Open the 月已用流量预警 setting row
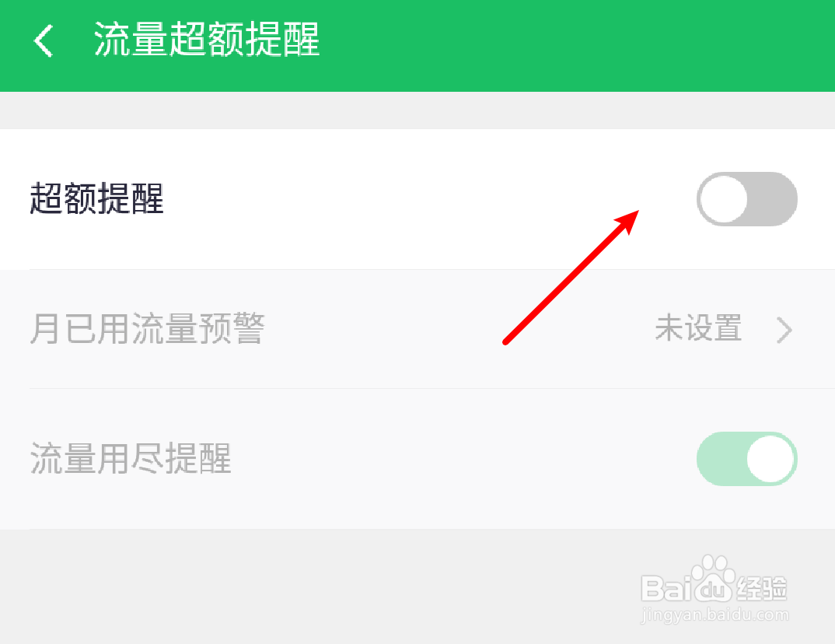Image resolution: width=835 pixels, height=644 pixels. point(417,329)
